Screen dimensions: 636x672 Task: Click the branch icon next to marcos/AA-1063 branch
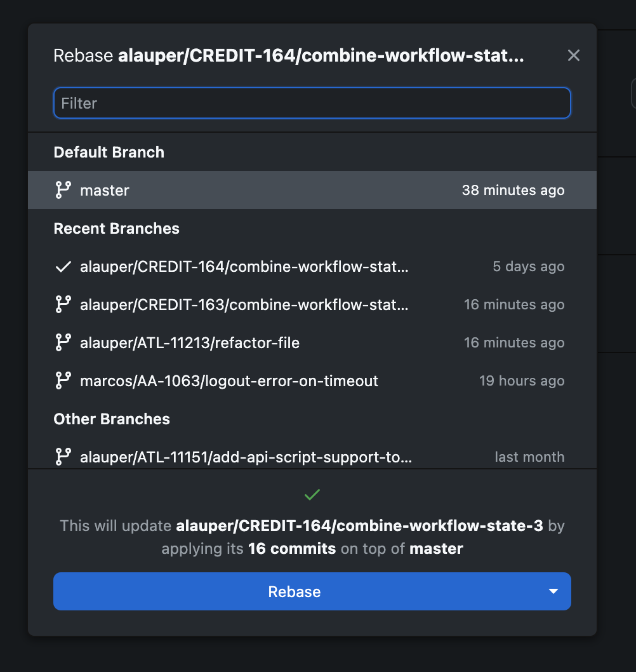pos(63,380)
